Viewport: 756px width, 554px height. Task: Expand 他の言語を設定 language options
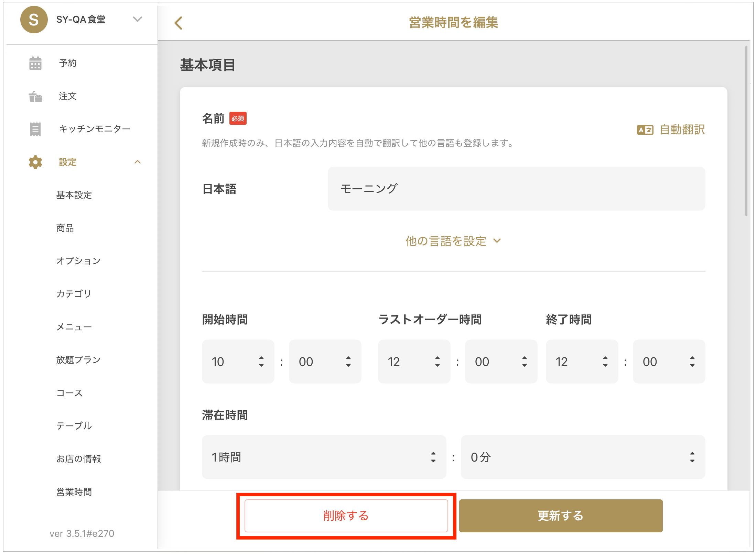pyautogui.click(x=453, y=241)
